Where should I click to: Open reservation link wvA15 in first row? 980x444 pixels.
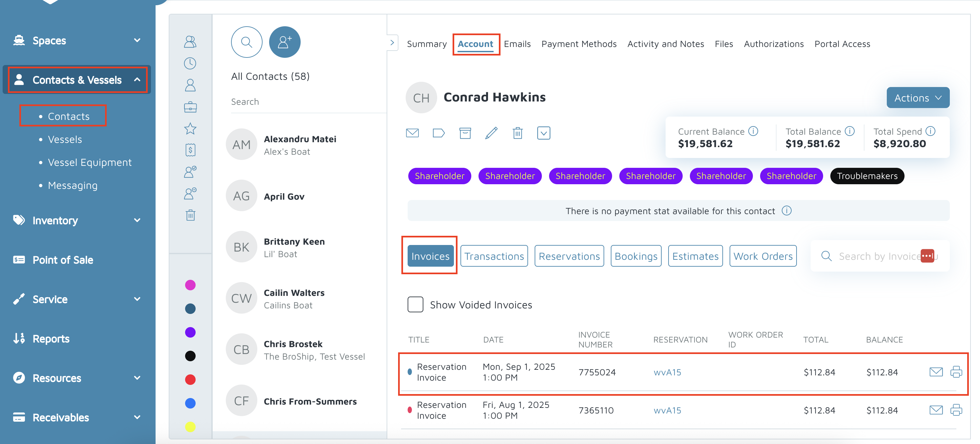[x=667, y=372]
